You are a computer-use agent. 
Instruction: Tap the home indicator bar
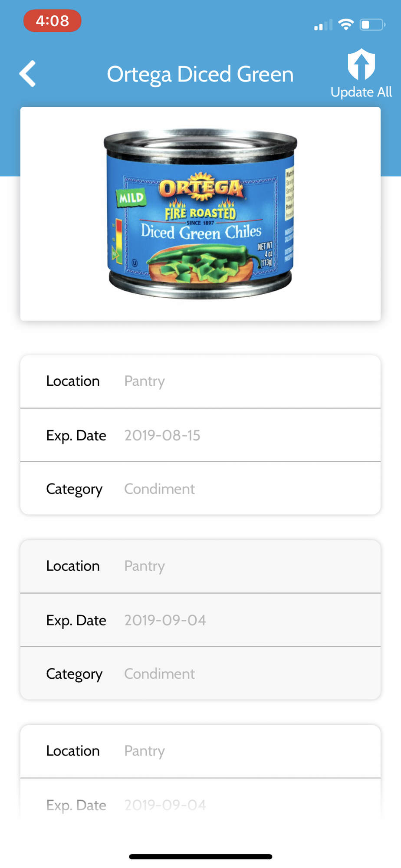click(x=200, y=857)
